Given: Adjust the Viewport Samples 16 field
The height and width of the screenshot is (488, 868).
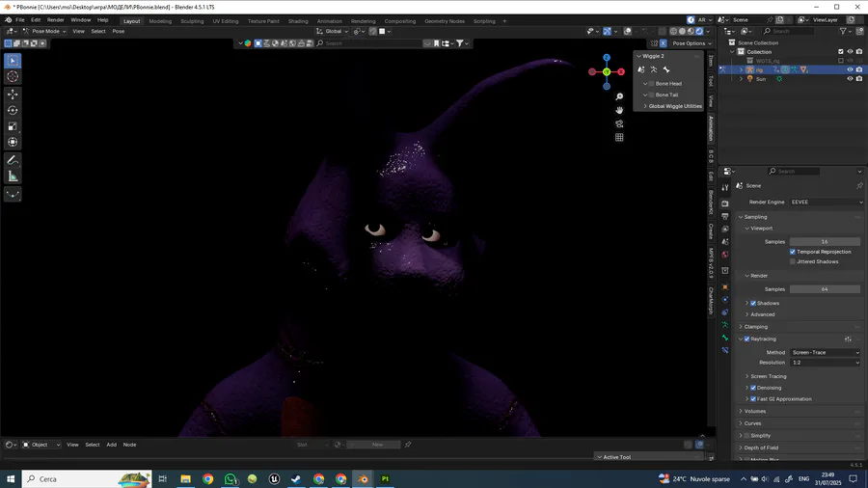Looking at the screenshot, I should coord(825,242).
